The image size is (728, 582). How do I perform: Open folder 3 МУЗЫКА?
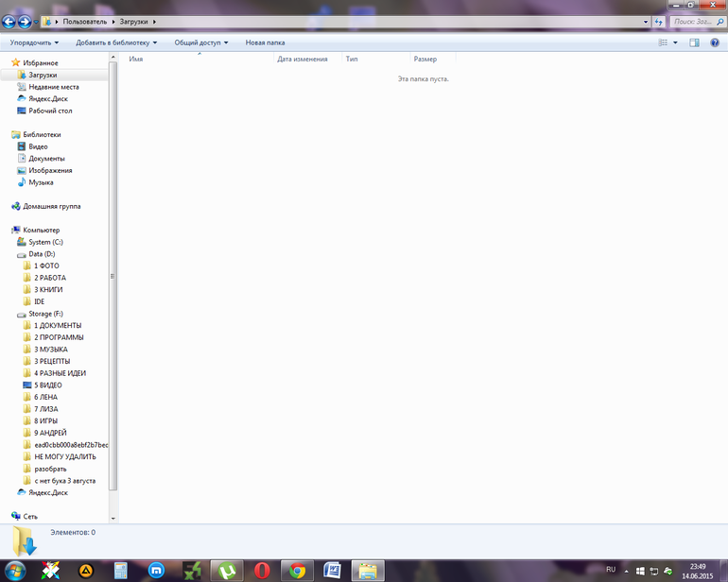click(51, 350)
